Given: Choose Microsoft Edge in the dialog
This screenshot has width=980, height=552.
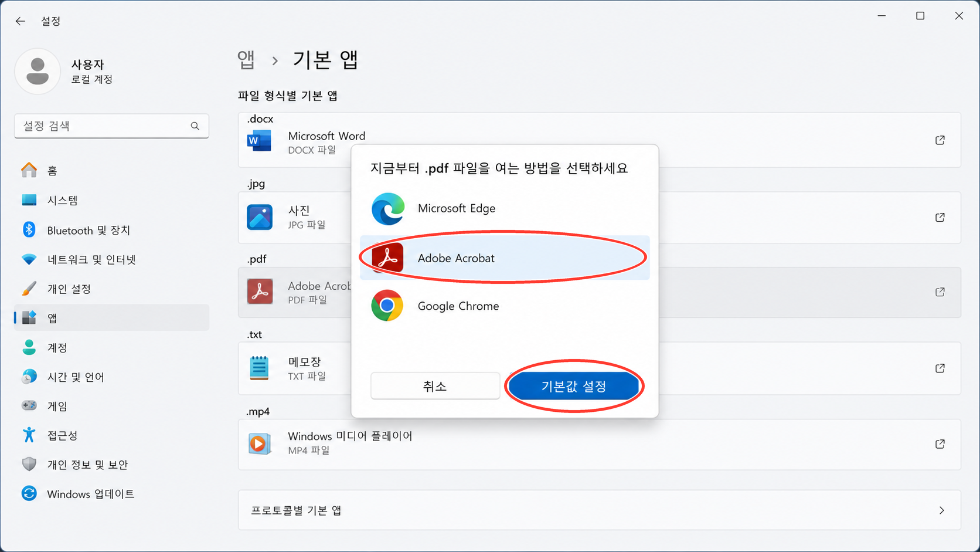Looking at the screenshot, I should coord(505,208).
